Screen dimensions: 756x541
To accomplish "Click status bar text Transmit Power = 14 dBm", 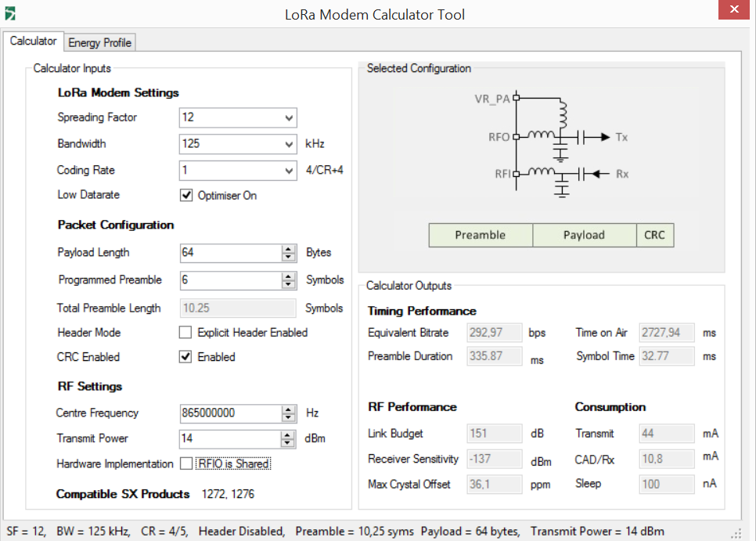I will point(597,532).
